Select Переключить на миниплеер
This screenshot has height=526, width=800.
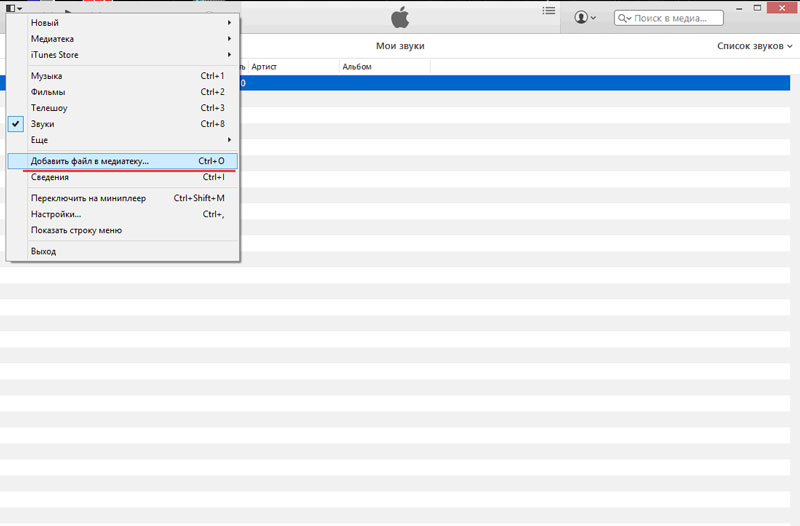(x=88, y=198)
